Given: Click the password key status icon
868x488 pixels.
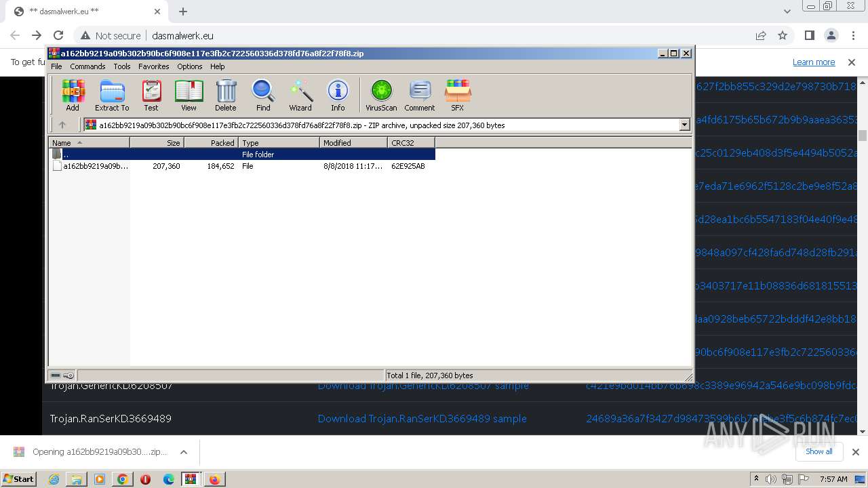Looking at the screenshot, I should [68, 375].
